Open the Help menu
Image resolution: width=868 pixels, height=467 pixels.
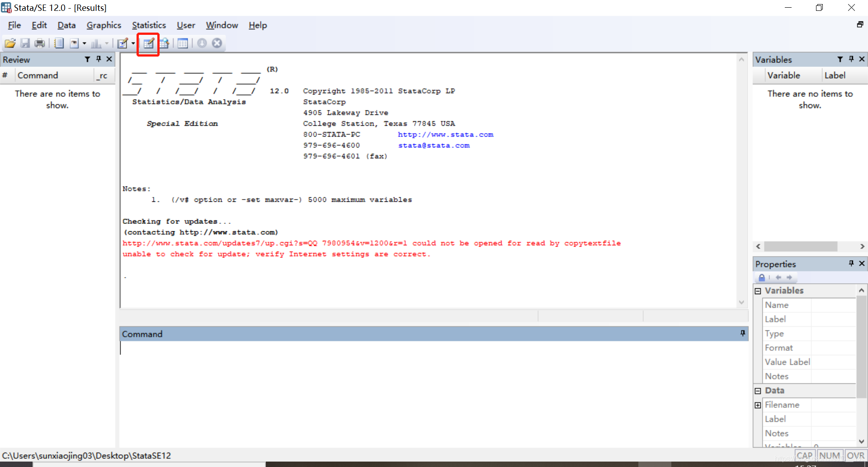tap(258, 25)
